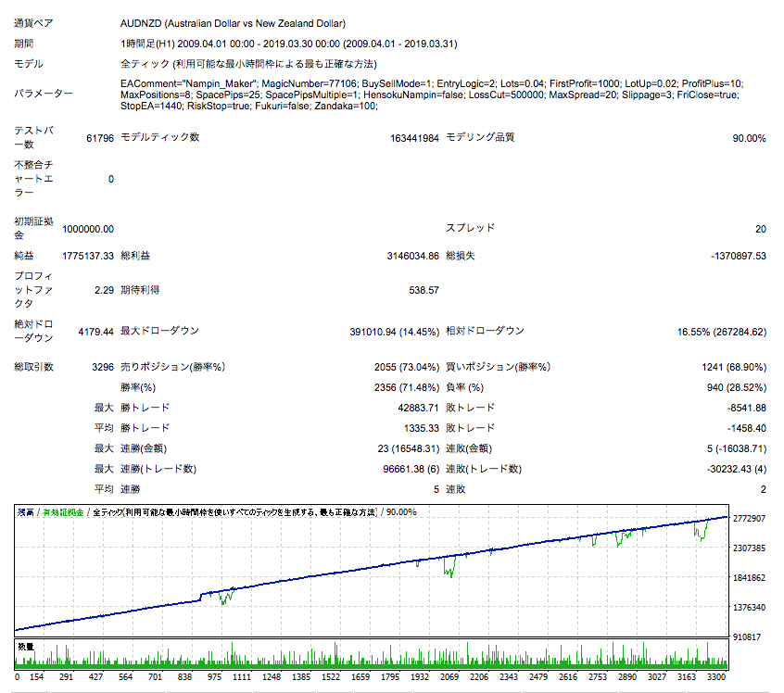Click the average loss trade value -1458.40

[x=747, y=429]
